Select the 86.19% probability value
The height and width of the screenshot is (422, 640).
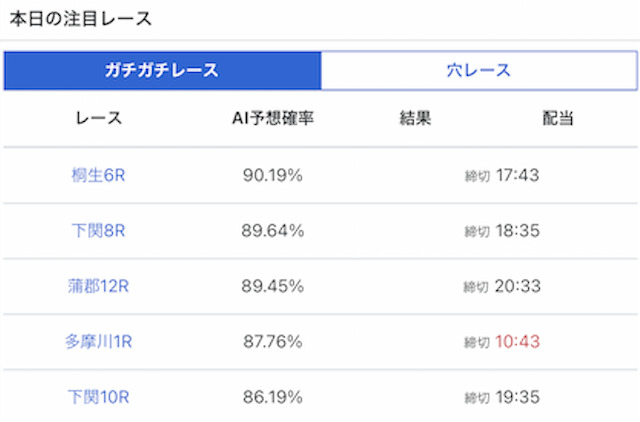(x=273, y=397)
